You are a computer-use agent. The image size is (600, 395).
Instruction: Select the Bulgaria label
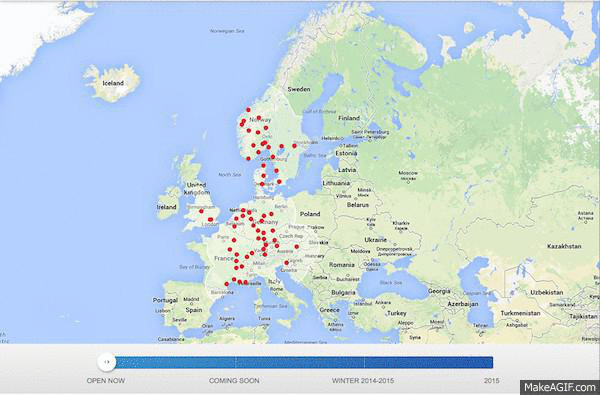point(343,293)
